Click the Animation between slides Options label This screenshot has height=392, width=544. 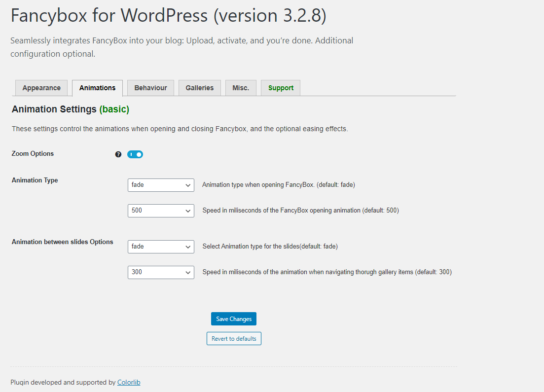pyautogui.click(x=63, y=242)
